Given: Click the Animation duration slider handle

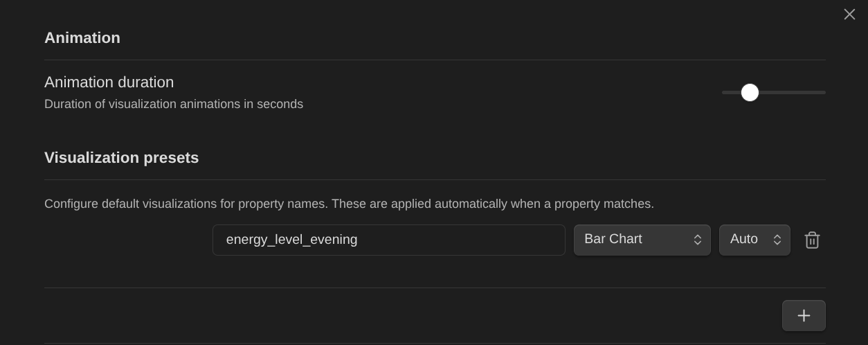Looking at the screenshot, I should click(x=750, y=92).
